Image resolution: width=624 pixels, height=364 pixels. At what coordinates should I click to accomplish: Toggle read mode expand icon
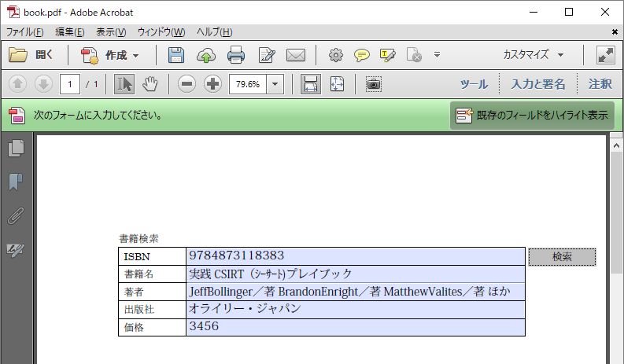coord(605,55)
